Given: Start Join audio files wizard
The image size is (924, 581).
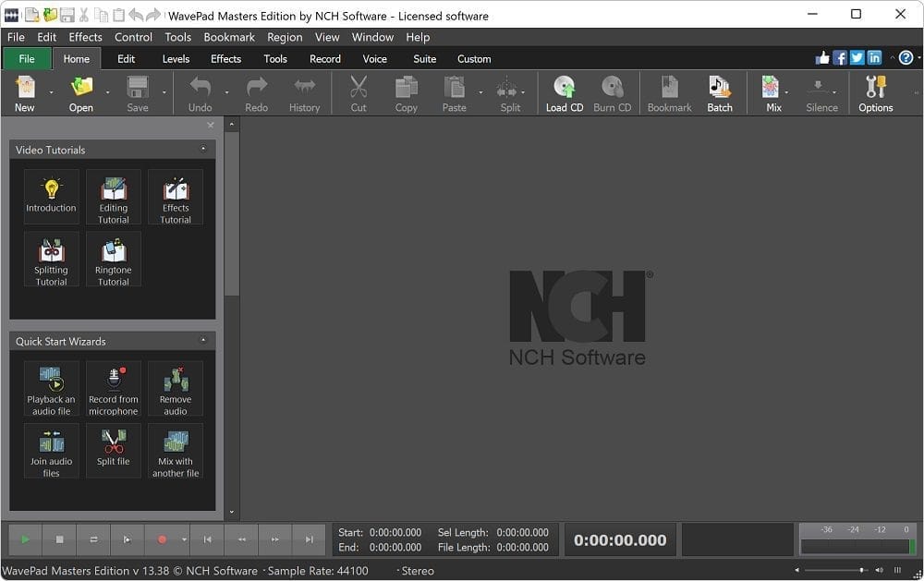Looking at the screenshot, I should (51, 451).
